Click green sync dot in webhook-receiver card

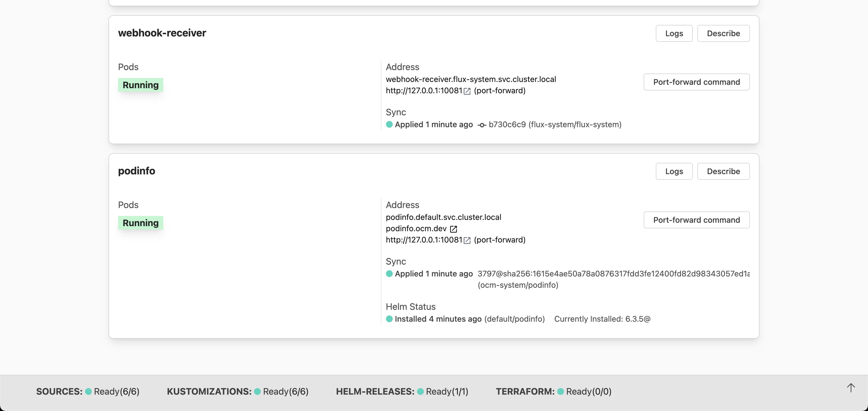click(x=389, y=124)
